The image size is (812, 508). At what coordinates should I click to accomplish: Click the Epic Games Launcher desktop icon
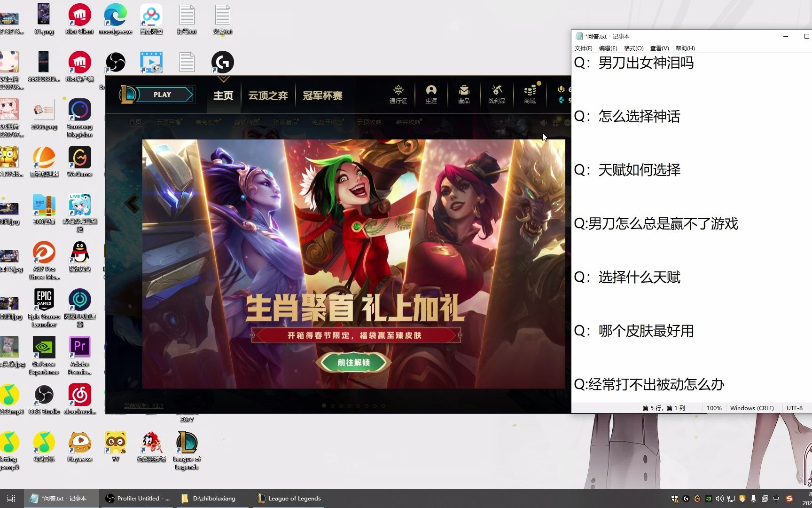click(x=44, y=308)
